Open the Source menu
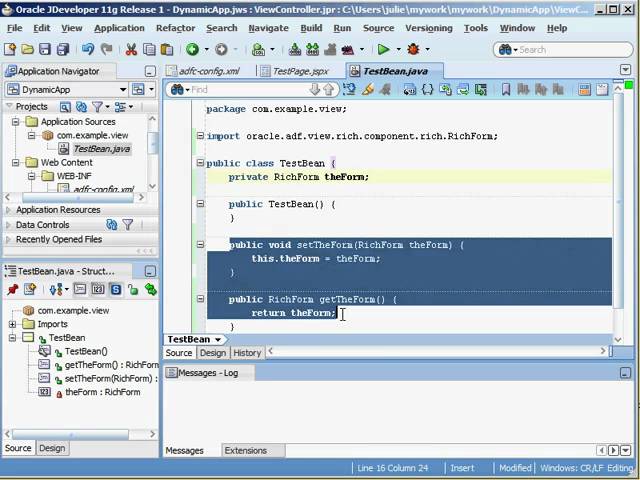The height and width of the screenshot is (480, 640). 378,28
